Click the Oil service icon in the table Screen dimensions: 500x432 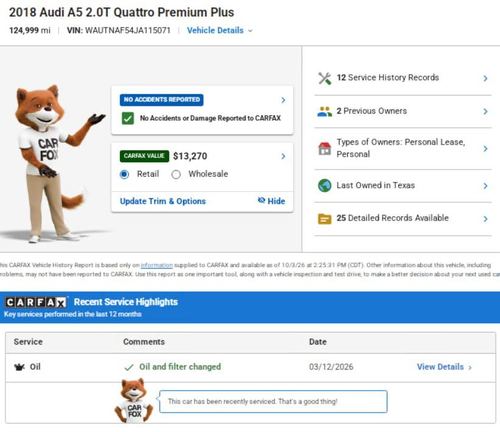(x=20, y=367)
